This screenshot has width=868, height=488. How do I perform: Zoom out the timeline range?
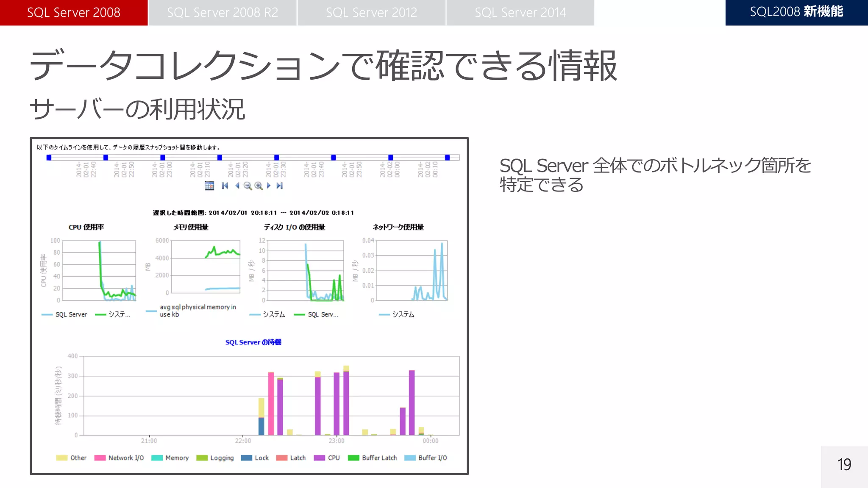(248, 186)
